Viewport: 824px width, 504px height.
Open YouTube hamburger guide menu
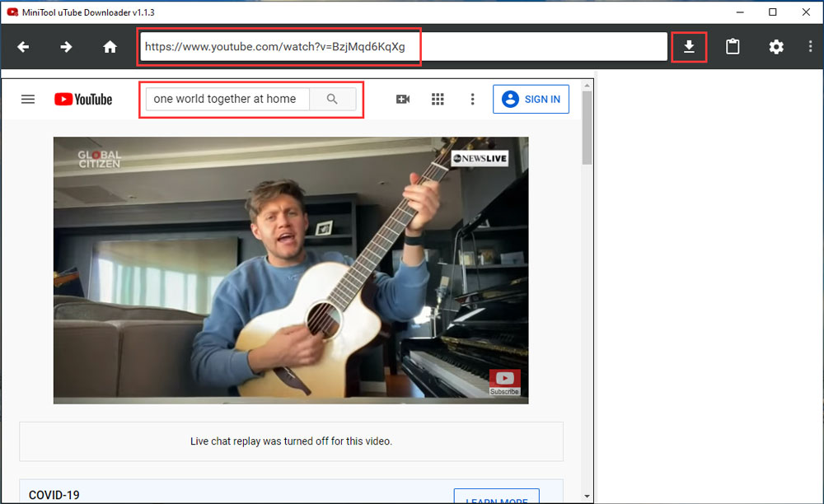[28, 99]
